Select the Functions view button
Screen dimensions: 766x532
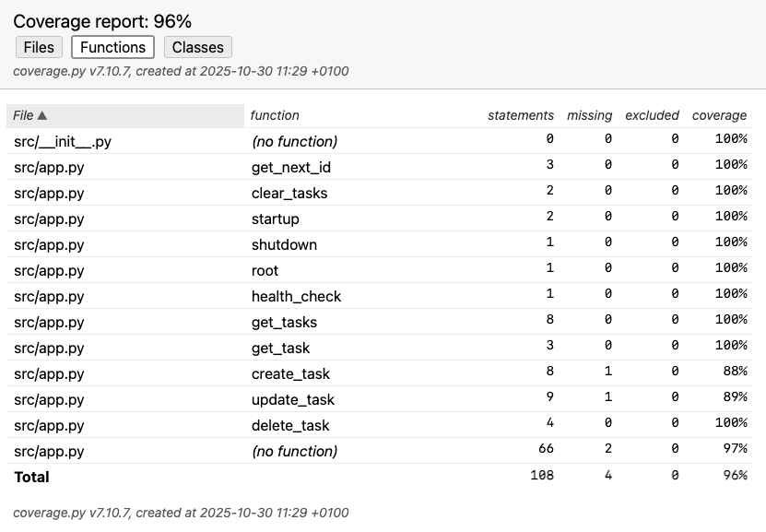[112, 47]
